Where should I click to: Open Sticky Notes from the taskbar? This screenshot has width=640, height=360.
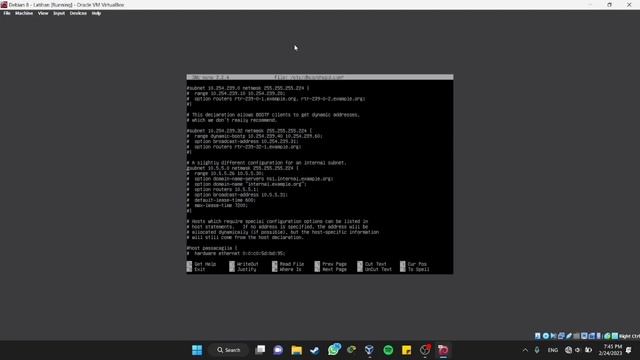pos(407,350)
